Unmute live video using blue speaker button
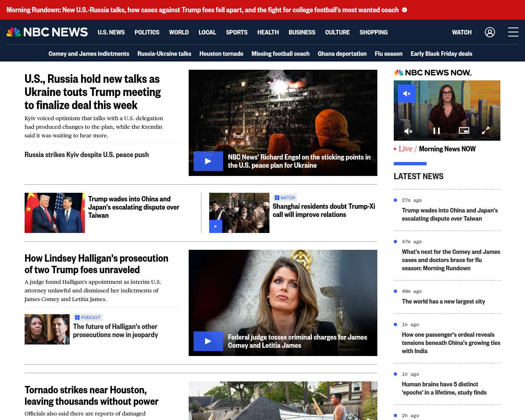This screenshot has height=420, width=525. click(x=406, y=94)
